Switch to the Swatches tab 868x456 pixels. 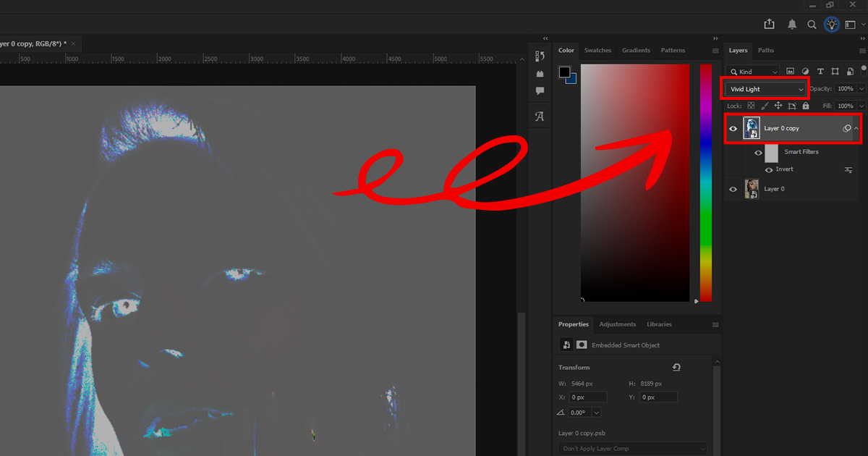(597, 51)
